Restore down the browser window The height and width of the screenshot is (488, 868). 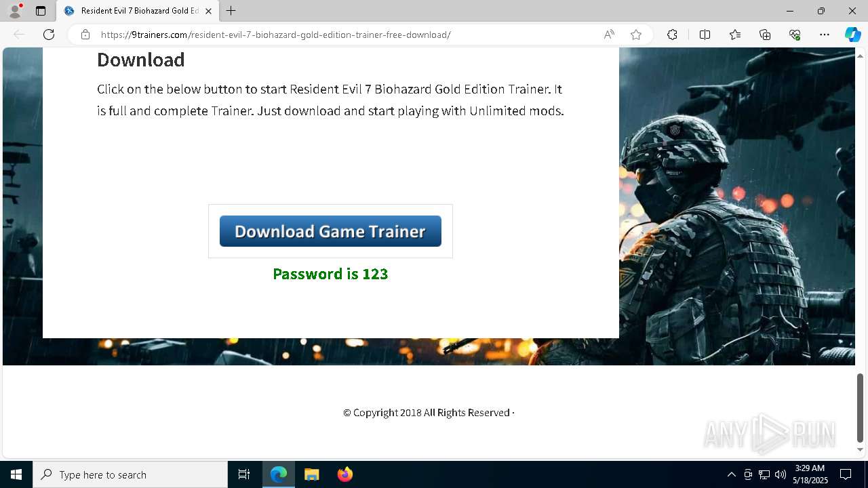(821, 11)
